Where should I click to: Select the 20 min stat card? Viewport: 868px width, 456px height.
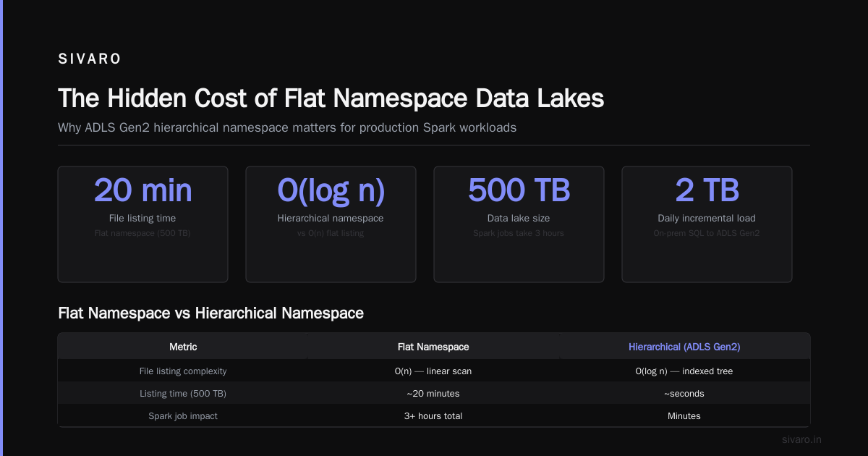(142, 224)
